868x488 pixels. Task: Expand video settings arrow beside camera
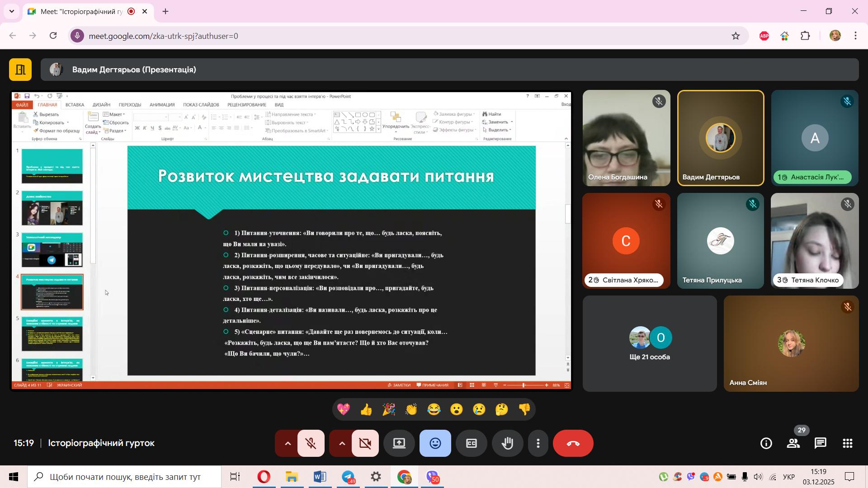coord(342,444)
